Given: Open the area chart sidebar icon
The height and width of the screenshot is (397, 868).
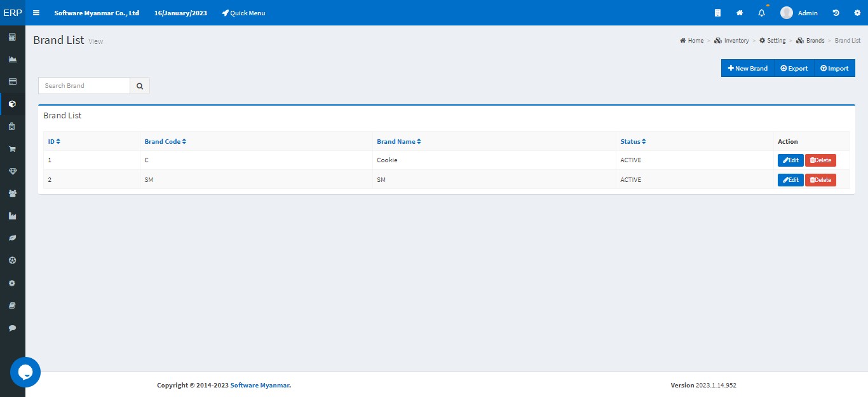Looking at the screenshot, I should 12,59.
